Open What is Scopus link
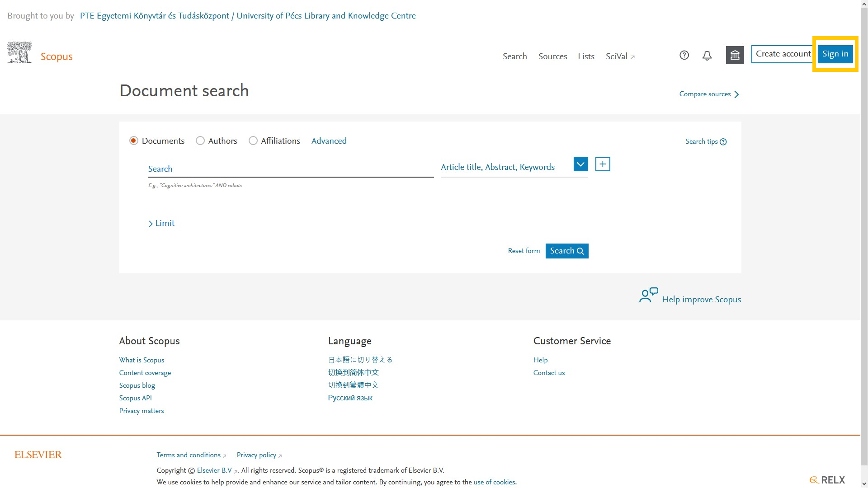Viewport: 868px width, 488px height. pos(142,360)
